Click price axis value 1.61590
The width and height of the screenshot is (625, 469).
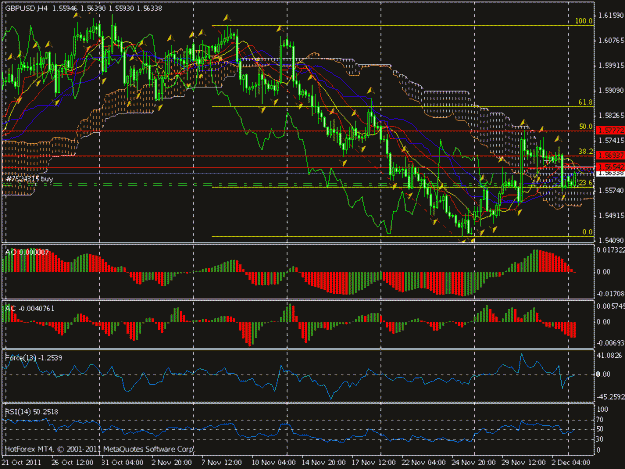click(610, 15)
